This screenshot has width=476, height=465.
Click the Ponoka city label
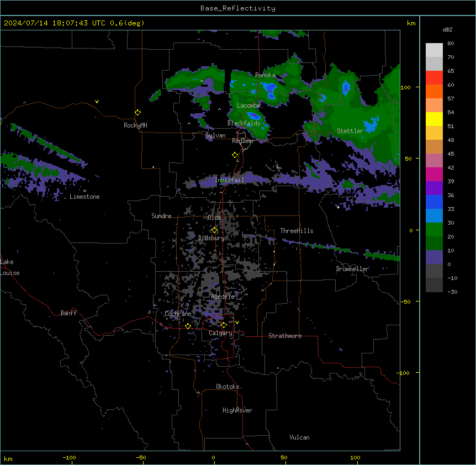click(x=265, y=75)
